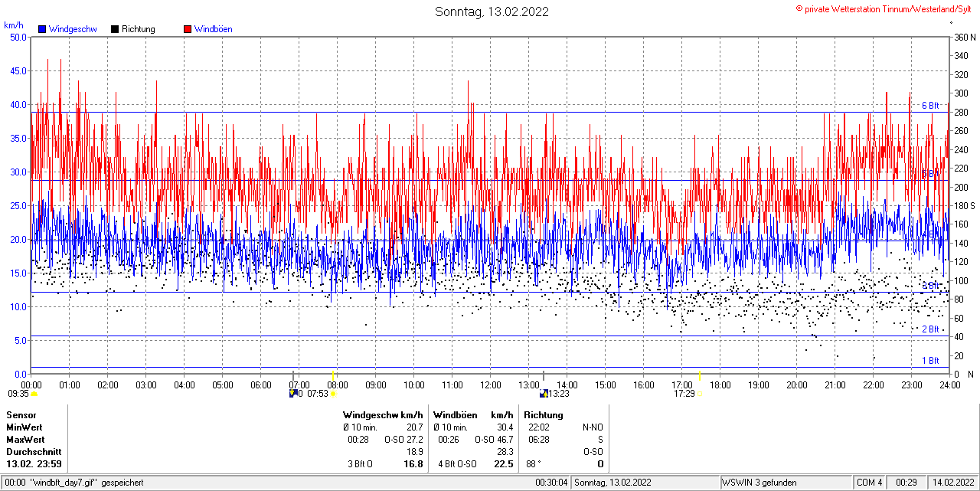The height and width of the screenshot is (491, 980).
Task: Click the sunset marker icon at 17:29
Action: pyautogui.click(x=700, y=394)
